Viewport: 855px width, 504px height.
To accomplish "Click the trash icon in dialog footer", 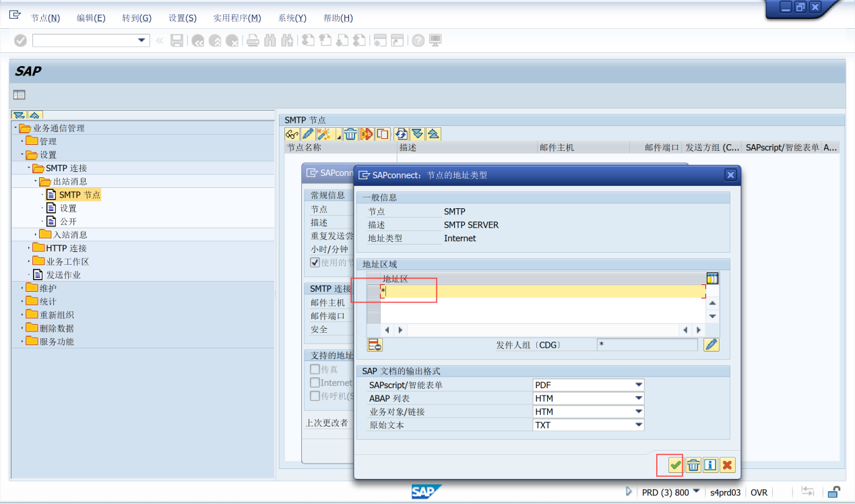I will pos(693,465).
